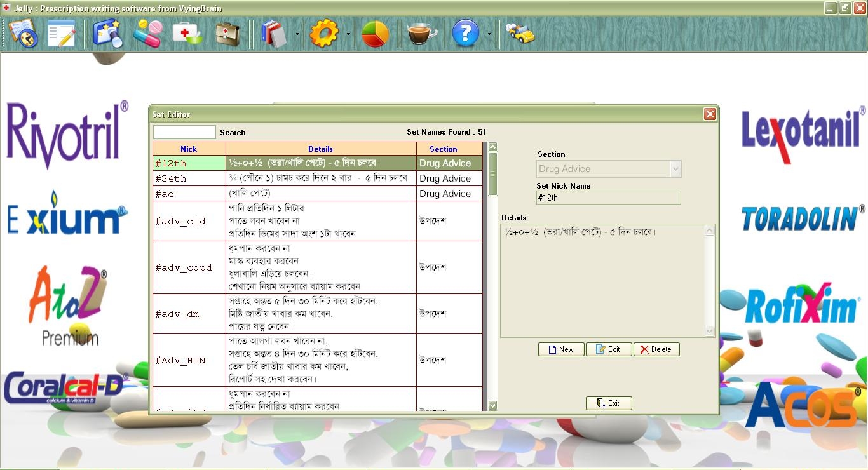Image resolution: width=868 pixels, height=470 pixels.
Task: Click the orange gear settings icon
Action: (x=324, y=34)
